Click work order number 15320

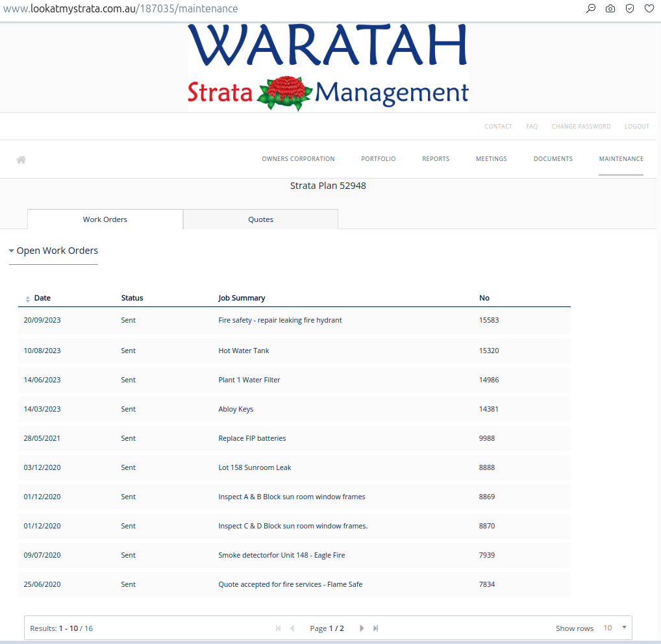click(488, 351)
